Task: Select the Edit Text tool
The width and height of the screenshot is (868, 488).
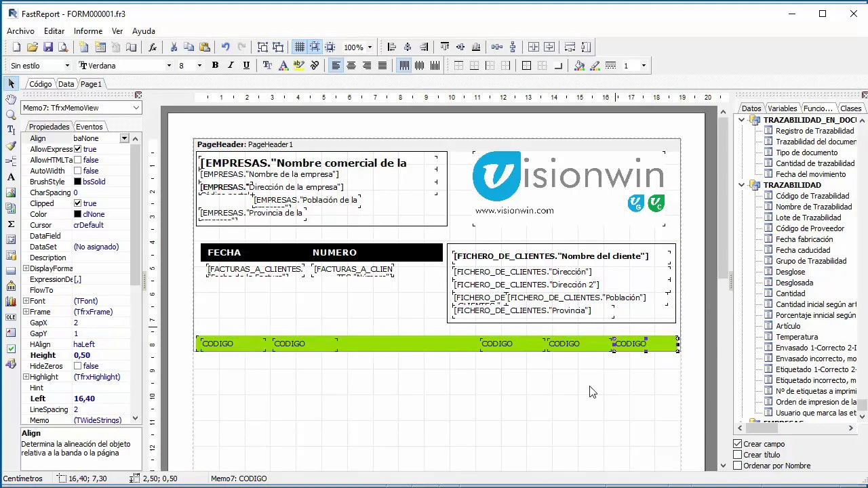Action: [x=11, y=130]
